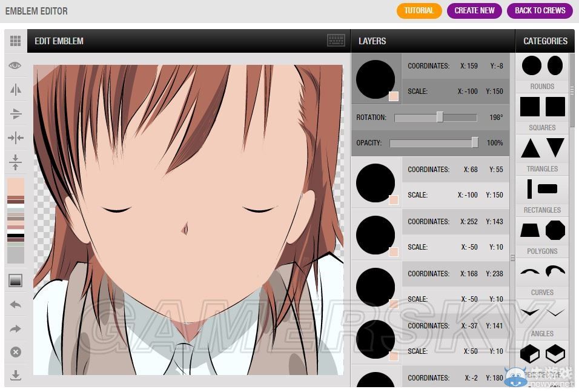Image resolution: width=579 pixels, height=392 pixels.
Task: Center the layer vertically
Action: coord(16,162)
